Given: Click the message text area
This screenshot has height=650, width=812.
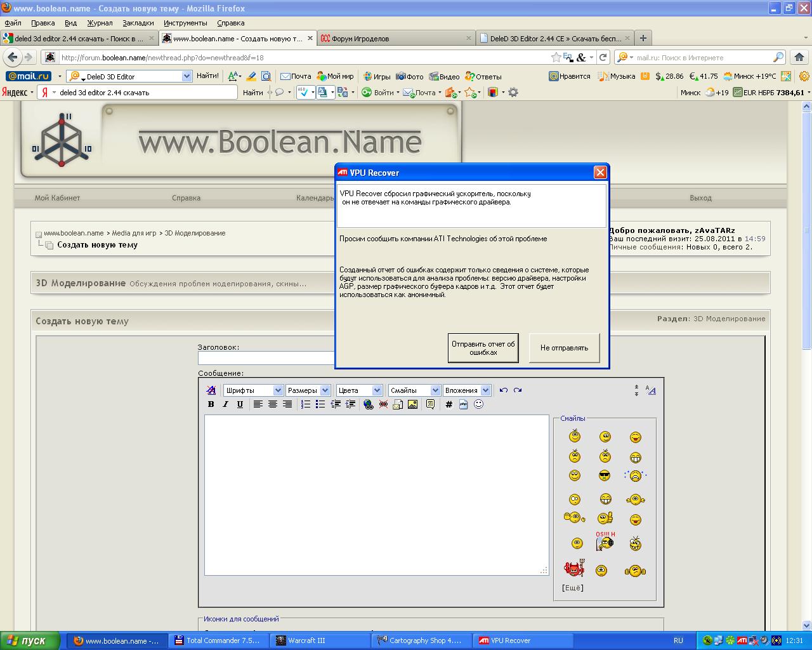Looking at the screenshot, I should (x=376, y=495).
